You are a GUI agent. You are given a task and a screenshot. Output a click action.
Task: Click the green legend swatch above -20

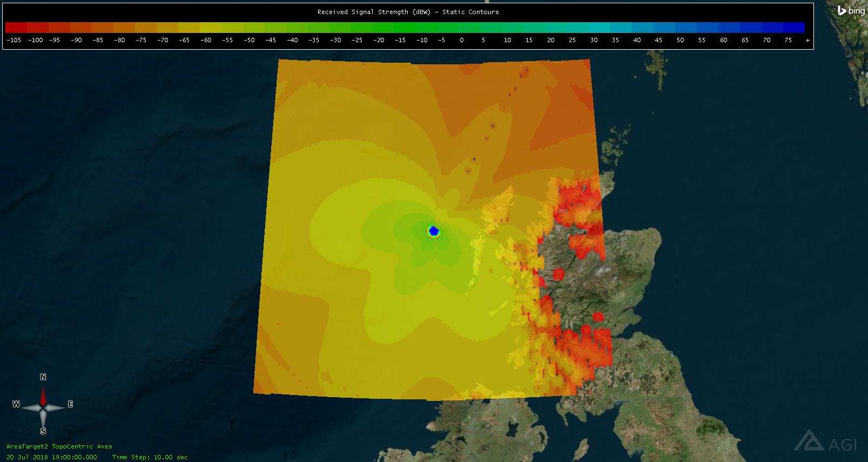pos(383,28)
